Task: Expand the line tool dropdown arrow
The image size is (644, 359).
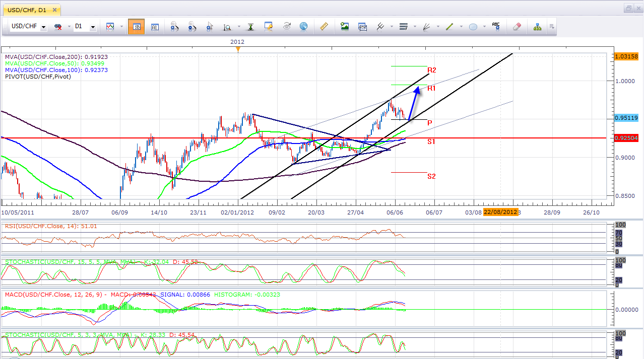Action: 461,27
